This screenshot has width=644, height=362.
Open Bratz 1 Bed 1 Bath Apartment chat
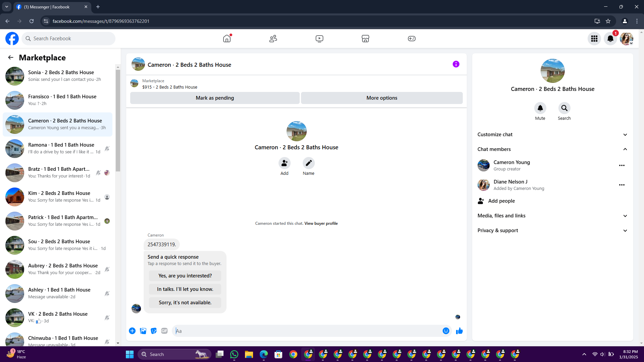[58, 172]
